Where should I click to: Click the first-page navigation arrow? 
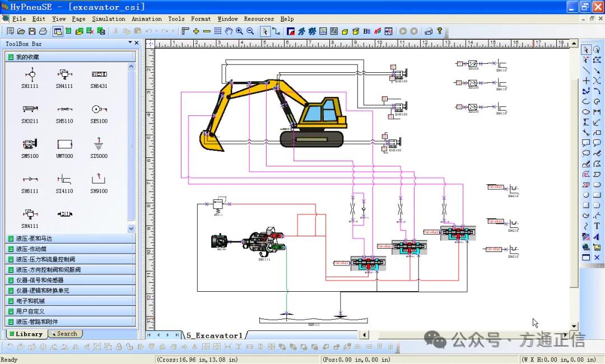point(150,335)
